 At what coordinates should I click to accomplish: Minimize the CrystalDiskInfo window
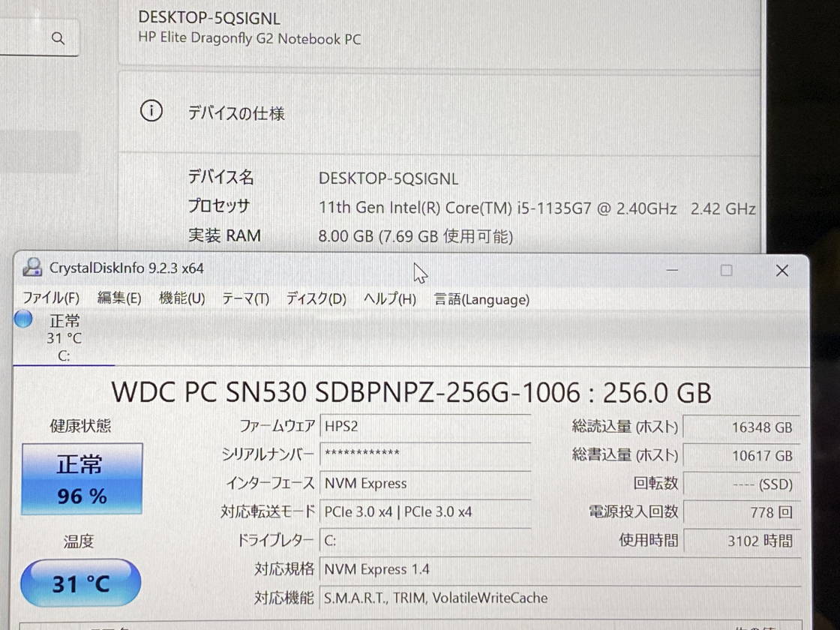[x=672, y=270]
